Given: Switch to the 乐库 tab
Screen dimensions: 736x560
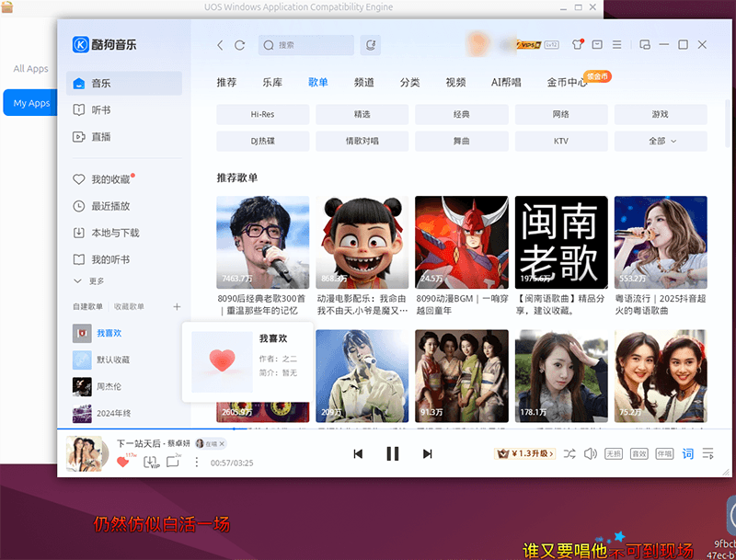Looking at the screenshot, I should 272,83.
